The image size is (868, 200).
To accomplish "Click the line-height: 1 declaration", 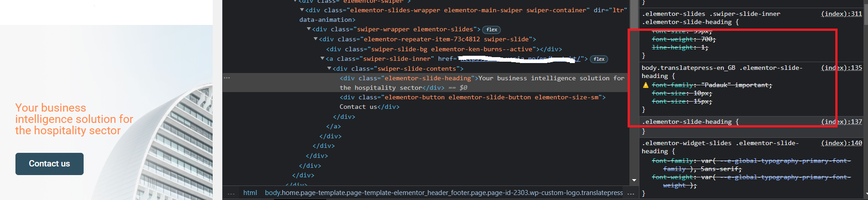I will point(680,48).
